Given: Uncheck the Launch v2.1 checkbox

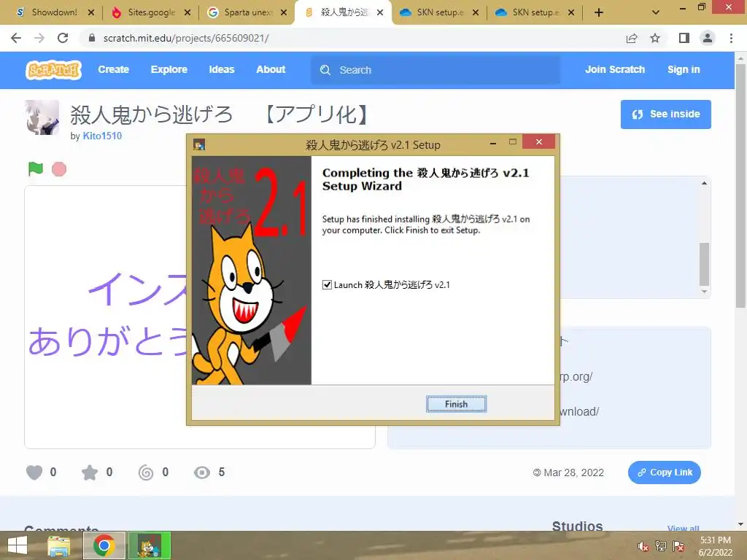Looking at the screenshot, I should coord(327,285).
